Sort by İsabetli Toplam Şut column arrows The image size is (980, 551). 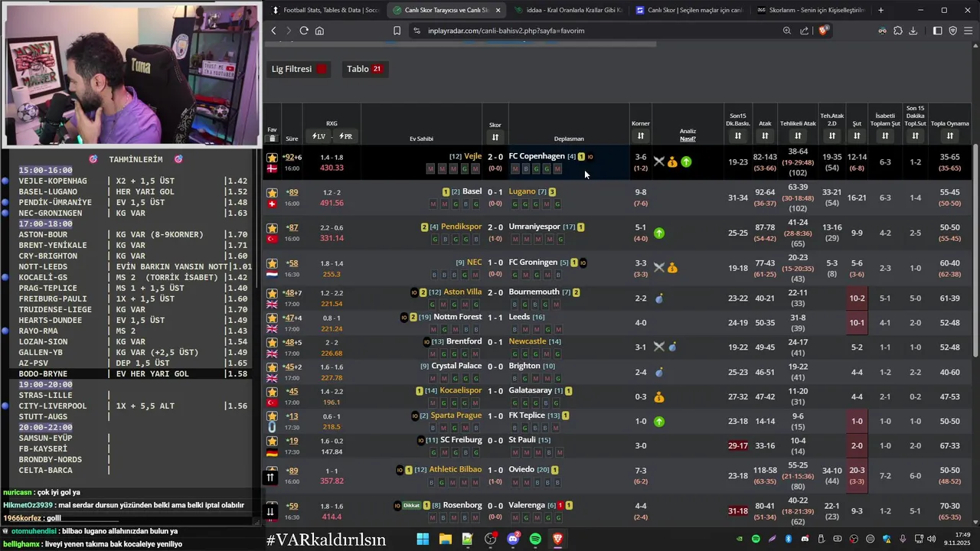(x=885, y=136)
